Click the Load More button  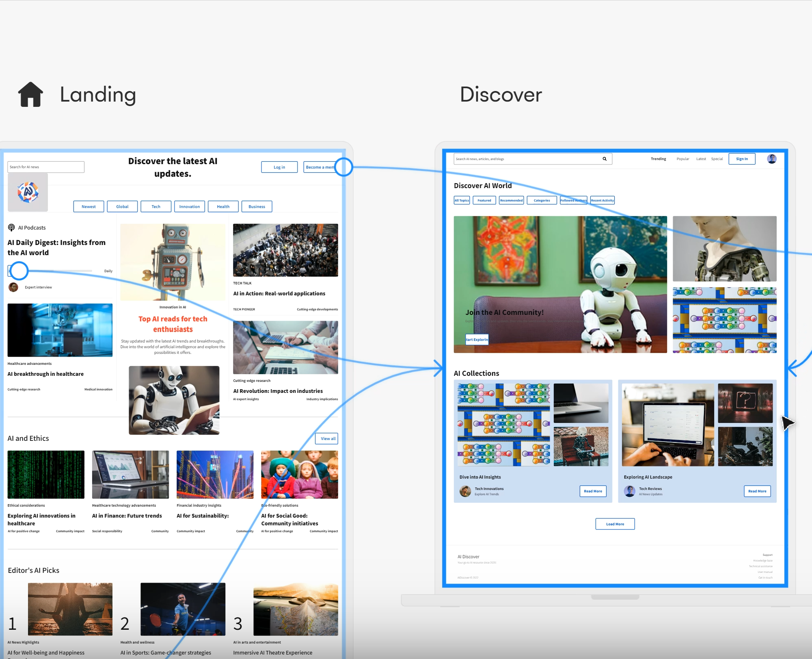[x=615, y=524]
